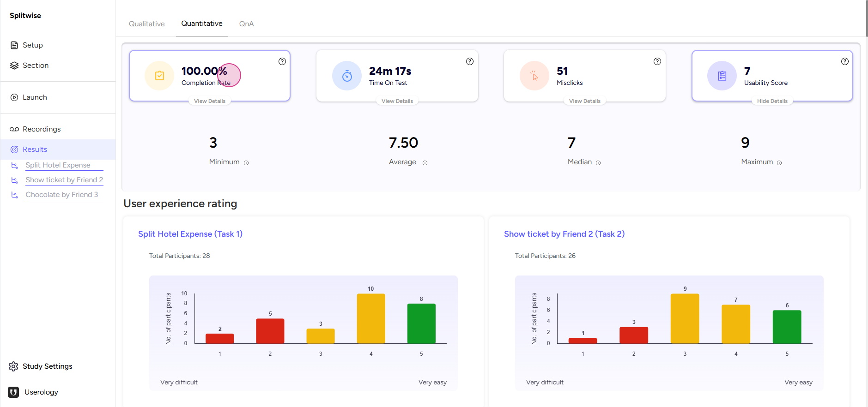This screenshot has width=868, height=407.
Task: Click the Time On Test help icon
Action: click(x=470, y=61)
